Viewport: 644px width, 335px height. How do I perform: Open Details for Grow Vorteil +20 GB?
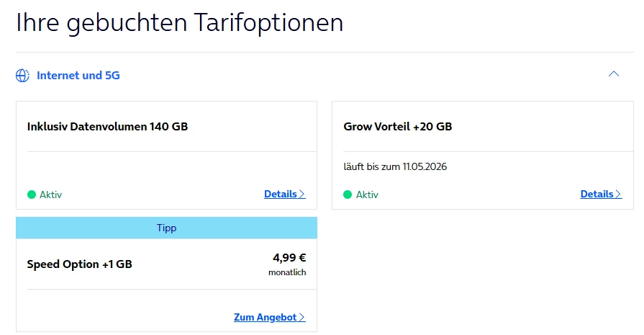click(597, 194)
